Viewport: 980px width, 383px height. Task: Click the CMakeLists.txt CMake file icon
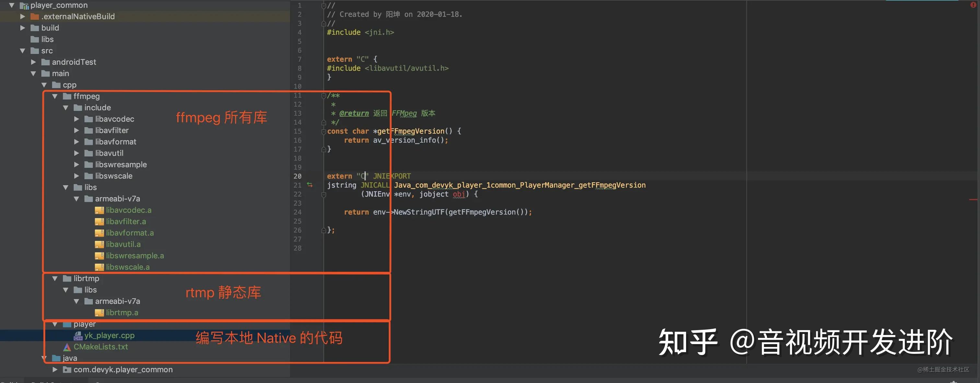(x=67, y=347)
